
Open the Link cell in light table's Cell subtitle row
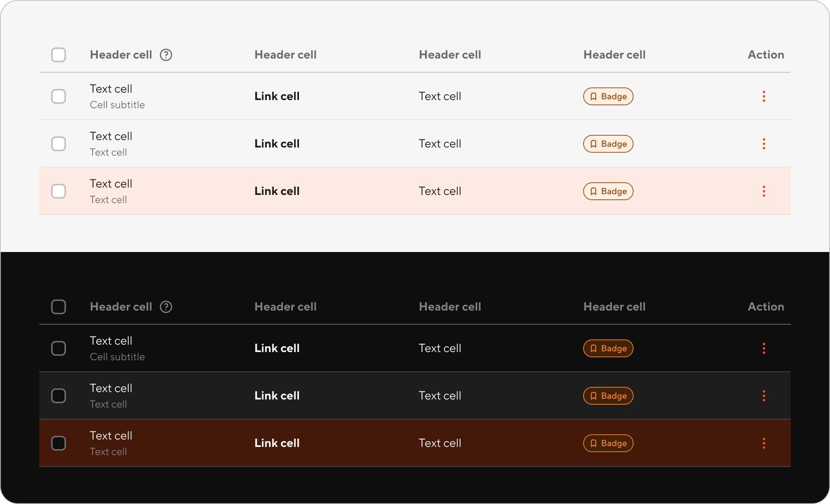tap(277, 96)
